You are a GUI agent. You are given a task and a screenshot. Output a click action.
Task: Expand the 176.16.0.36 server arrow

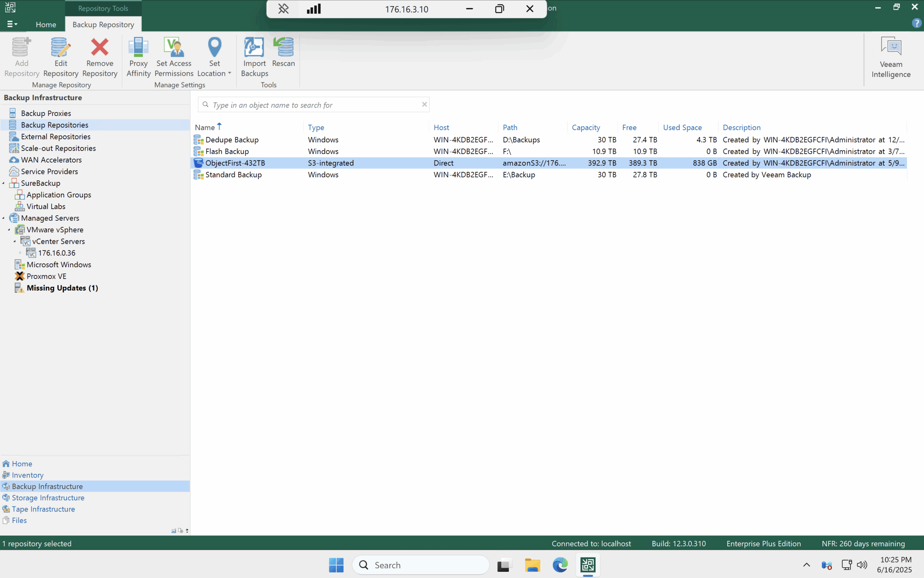(21, 253)
